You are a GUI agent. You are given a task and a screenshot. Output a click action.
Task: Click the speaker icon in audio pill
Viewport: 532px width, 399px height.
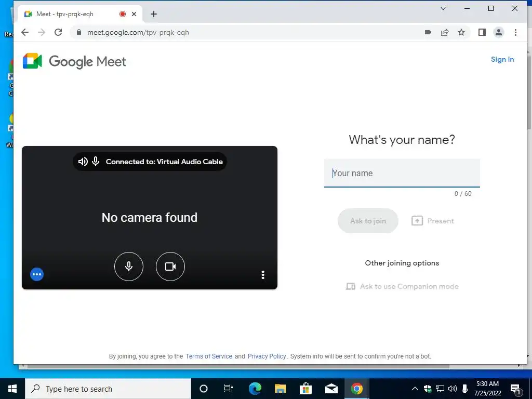coord(83,162)
